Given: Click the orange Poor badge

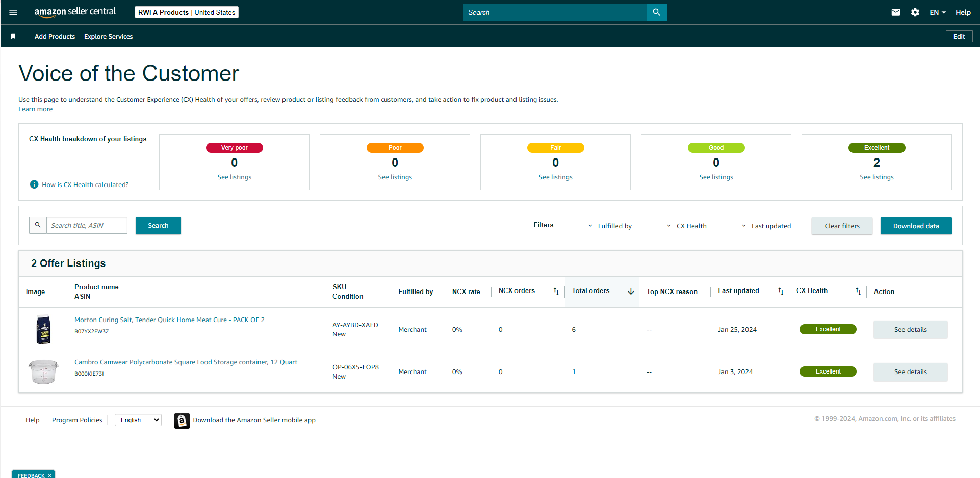Looking at the screenshot, I should coord(395,148).
